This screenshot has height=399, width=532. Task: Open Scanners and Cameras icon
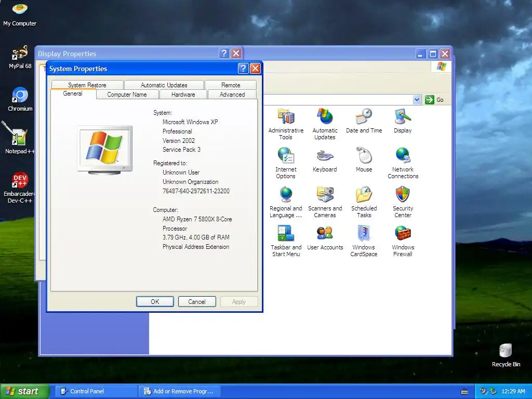pos(325,202)
